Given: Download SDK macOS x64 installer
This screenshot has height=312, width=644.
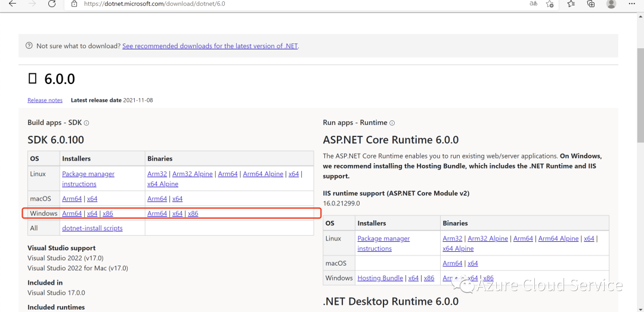Looking at the screenshot, I should pos(92,198).
